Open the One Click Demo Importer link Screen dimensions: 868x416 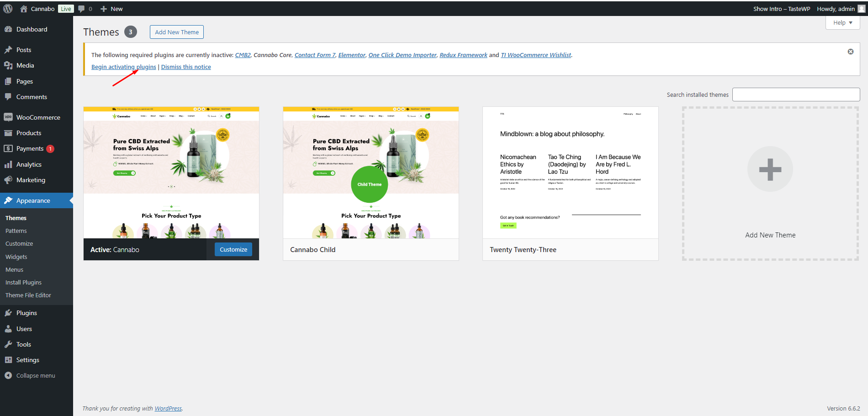[402, 55]
